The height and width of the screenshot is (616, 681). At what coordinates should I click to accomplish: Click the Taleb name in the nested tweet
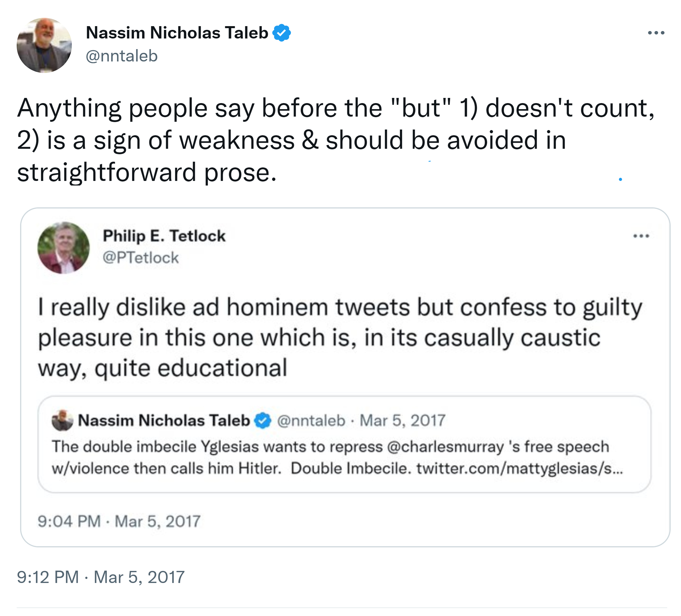(164, 420)
